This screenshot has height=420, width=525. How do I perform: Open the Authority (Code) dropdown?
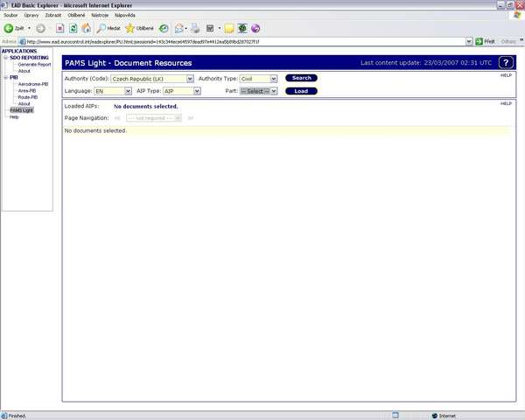pyautogui.click(x=152, y=79)
